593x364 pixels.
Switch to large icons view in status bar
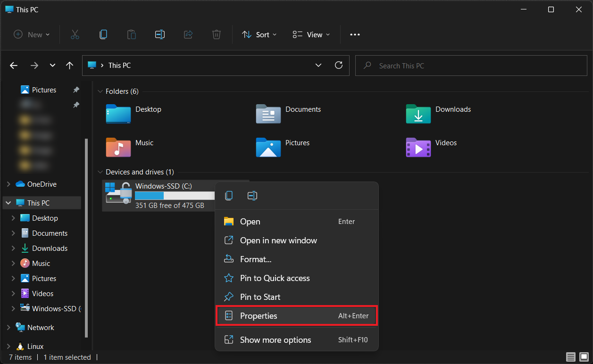[x=585, y=357]
